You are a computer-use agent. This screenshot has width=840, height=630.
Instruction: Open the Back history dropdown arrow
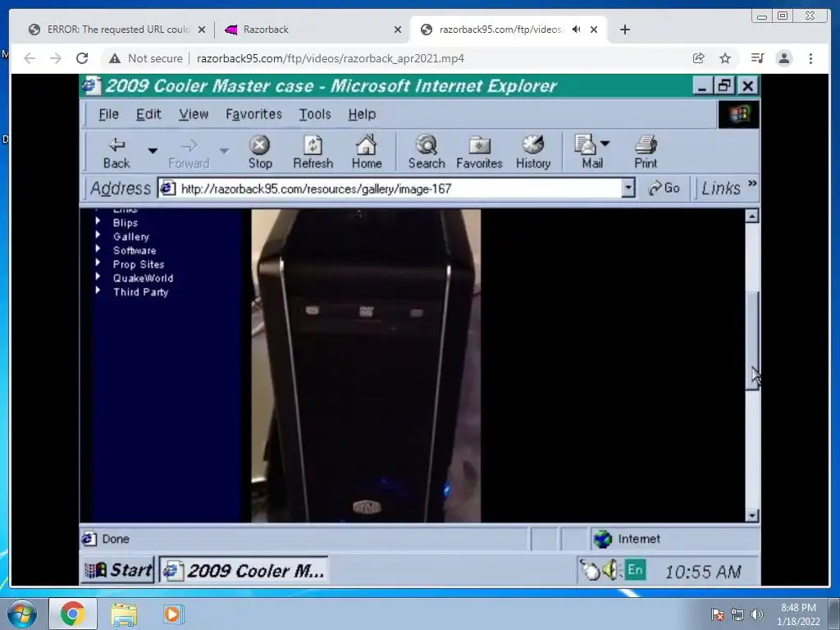coord(153,151)
